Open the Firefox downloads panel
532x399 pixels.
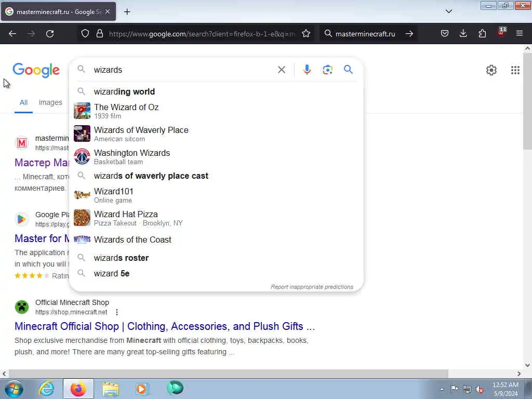(463, 34)
